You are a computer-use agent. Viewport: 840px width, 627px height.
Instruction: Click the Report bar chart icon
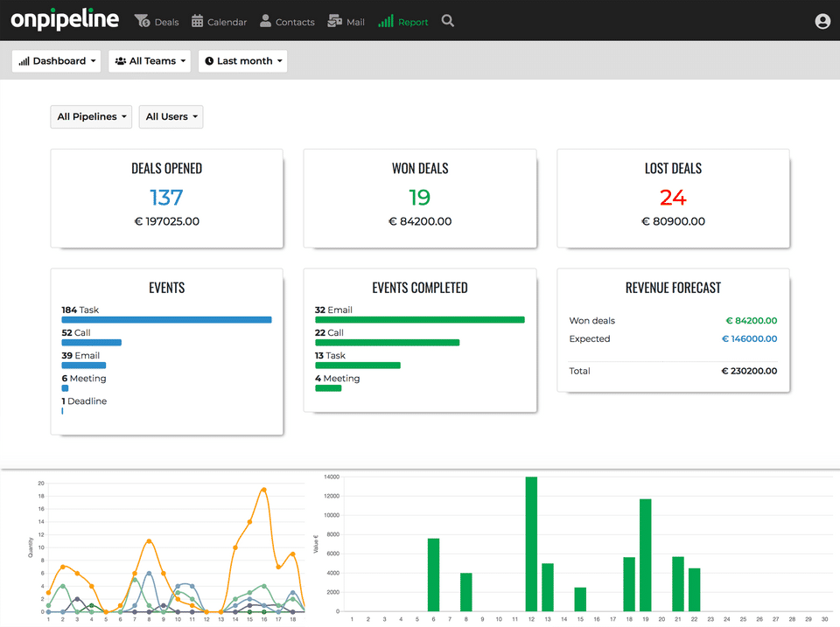(386, 21)
